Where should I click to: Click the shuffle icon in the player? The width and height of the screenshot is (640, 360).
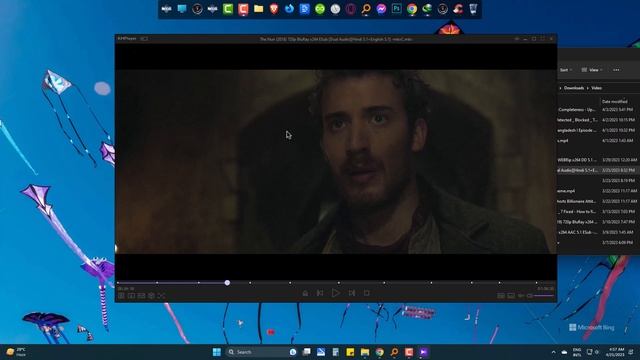tap(161, 296)
